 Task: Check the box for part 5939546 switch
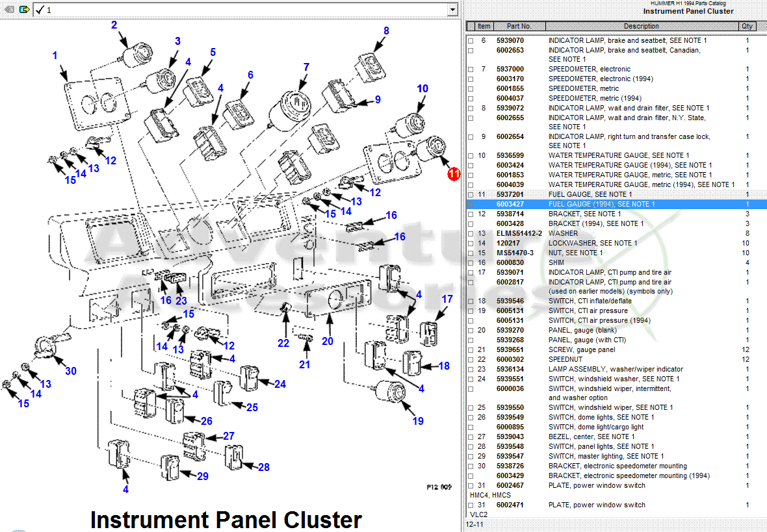pos(471,301)
